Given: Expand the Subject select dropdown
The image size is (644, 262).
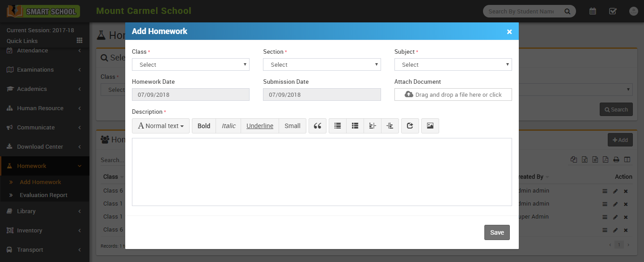Looking at the screenshot, I should click(x=453, y=64).
